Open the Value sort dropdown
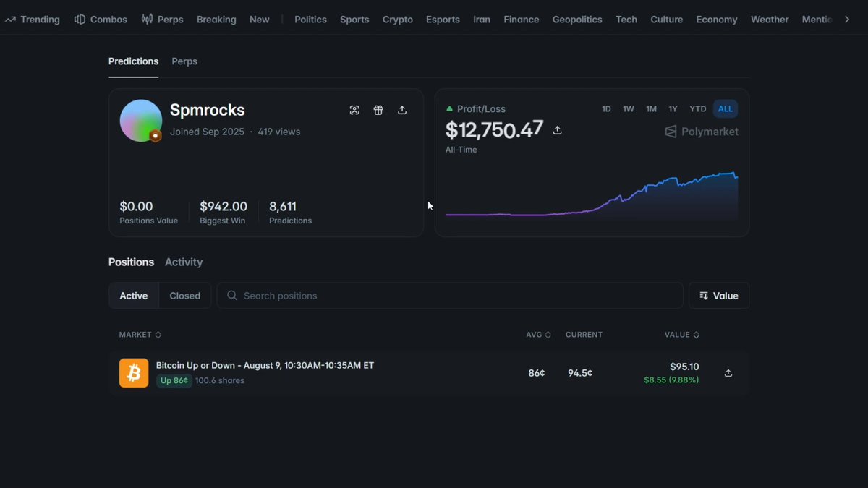Screen dimensions: 868x488 click(719, 296)
